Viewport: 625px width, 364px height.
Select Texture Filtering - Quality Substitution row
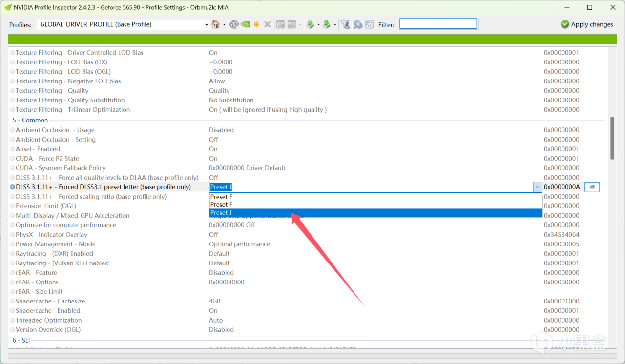pyautogui.click(x=70, y=100)
